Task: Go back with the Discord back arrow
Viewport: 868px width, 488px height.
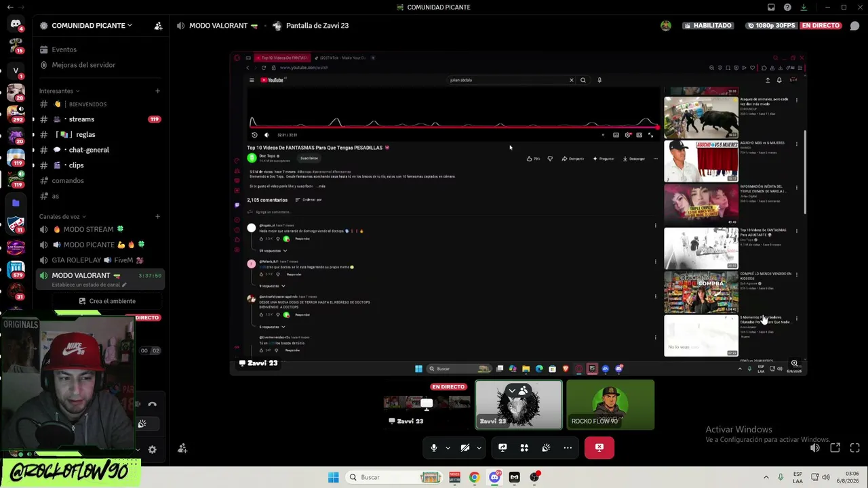Action: [x=9, y=7]
